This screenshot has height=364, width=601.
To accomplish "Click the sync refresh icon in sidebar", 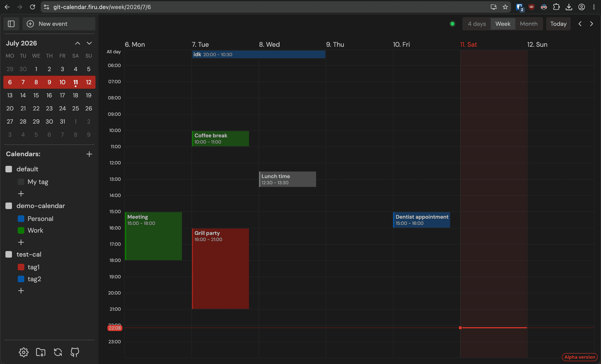I will point(58,352).
